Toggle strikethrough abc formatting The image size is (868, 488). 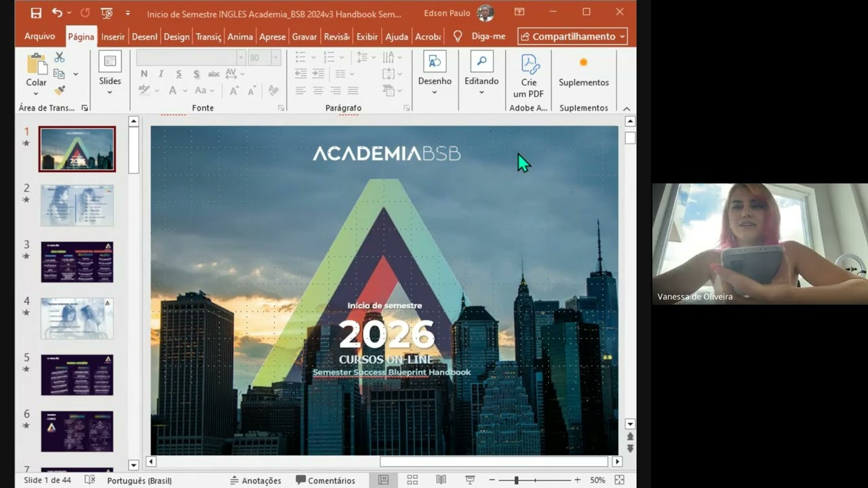click(214, 74)
